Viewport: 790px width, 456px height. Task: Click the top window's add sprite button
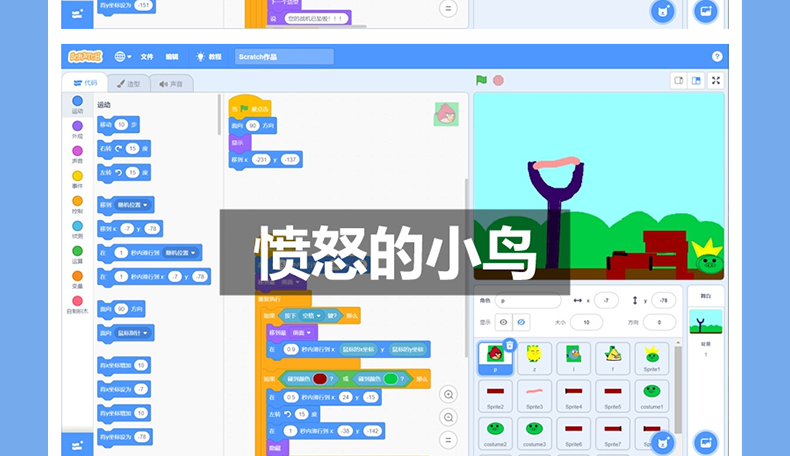(663, 11)
